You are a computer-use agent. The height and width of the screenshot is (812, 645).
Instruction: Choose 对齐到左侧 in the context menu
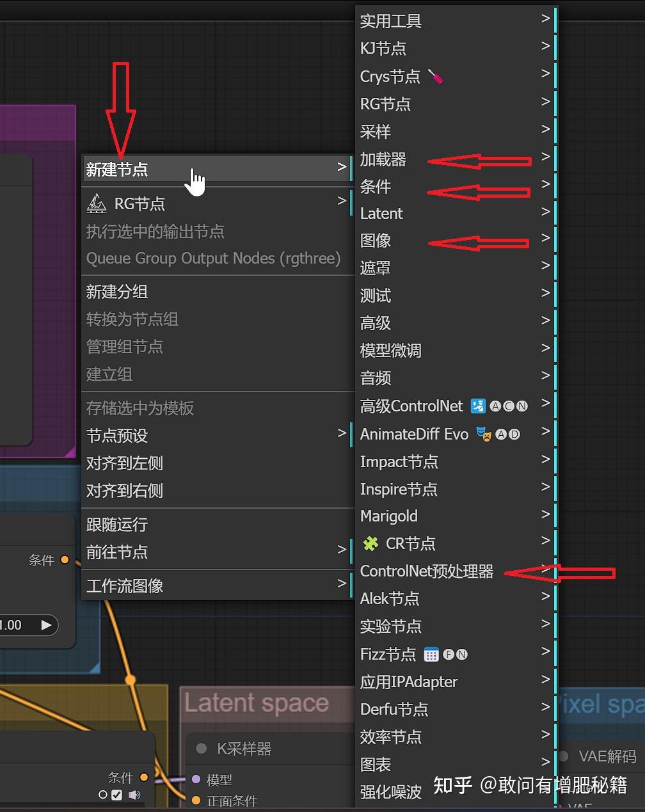[x=218, y=463]
